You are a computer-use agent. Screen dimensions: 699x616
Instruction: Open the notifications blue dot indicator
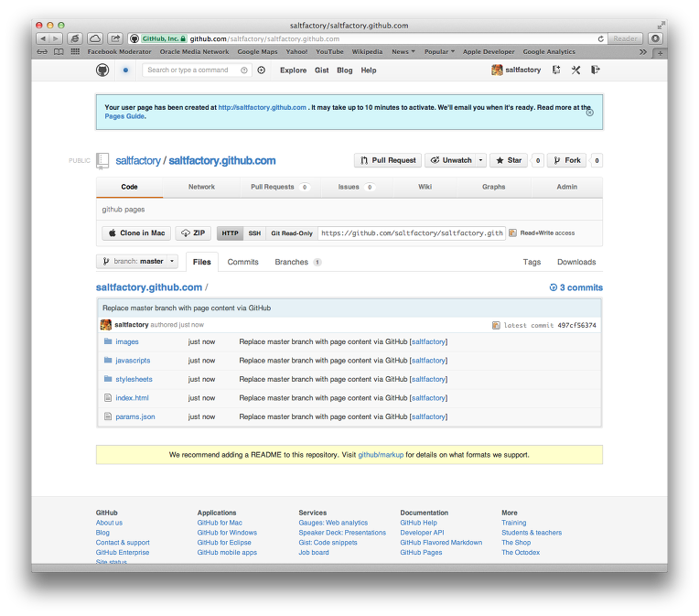coord(125,70)
